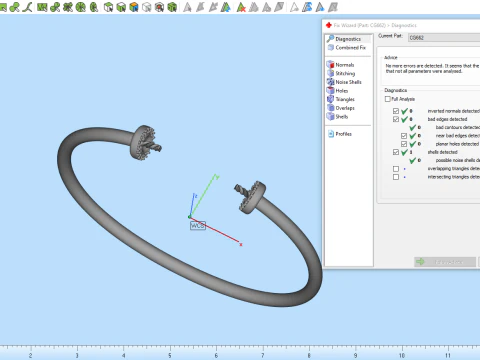This screenshot has width=480, height=360.
Task: Go to the Normals fixing page
Action: pos(345,65)
